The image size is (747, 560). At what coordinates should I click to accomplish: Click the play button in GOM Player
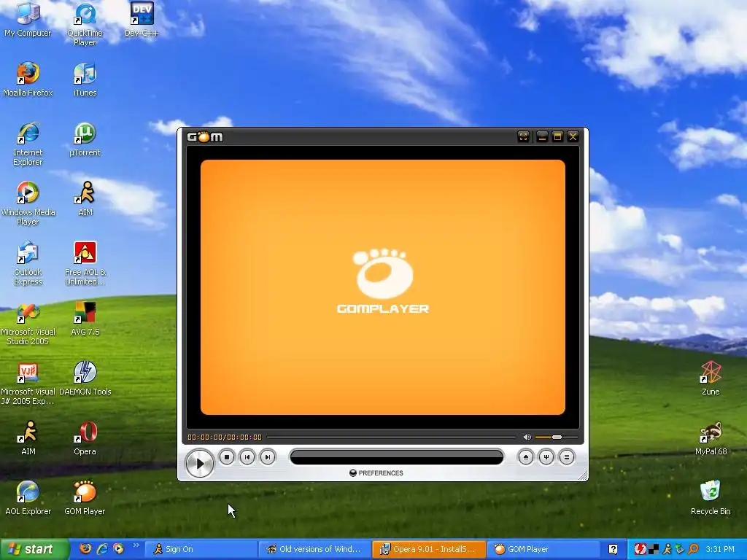click(x=199, y=463)
